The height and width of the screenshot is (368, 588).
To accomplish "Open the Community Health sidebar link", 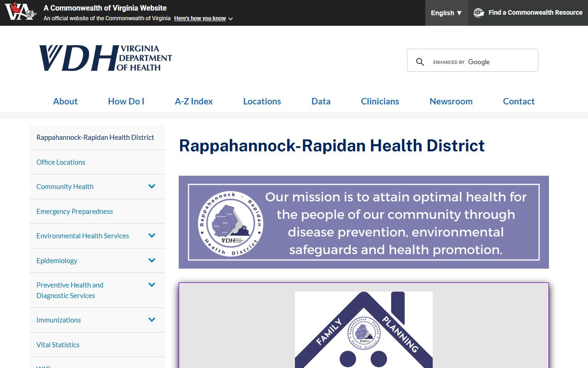I will pos(65,186).
